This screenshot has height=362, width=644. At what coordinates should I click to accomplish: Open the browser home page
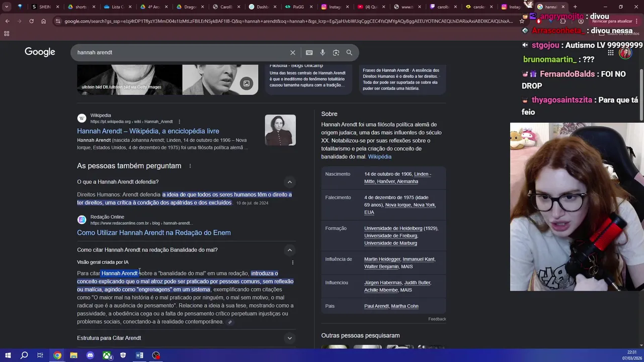(x=43, y=21)
